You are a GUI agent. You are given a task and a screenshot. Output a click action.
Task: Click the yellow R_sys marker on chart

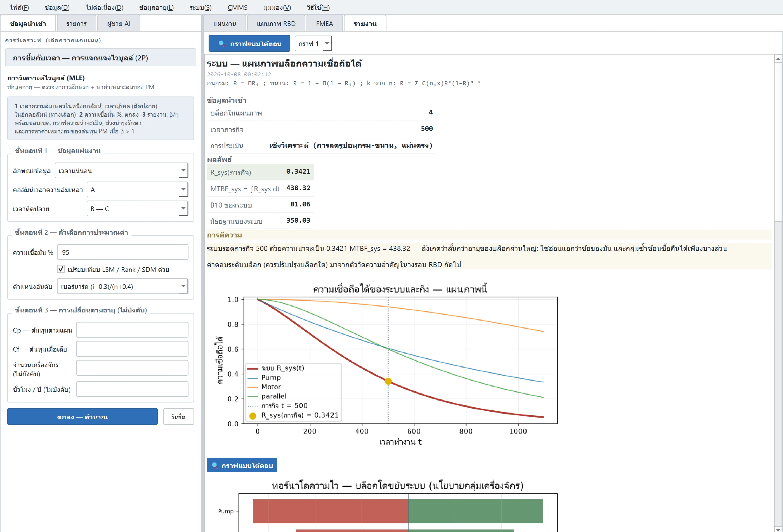click(388, 382)
